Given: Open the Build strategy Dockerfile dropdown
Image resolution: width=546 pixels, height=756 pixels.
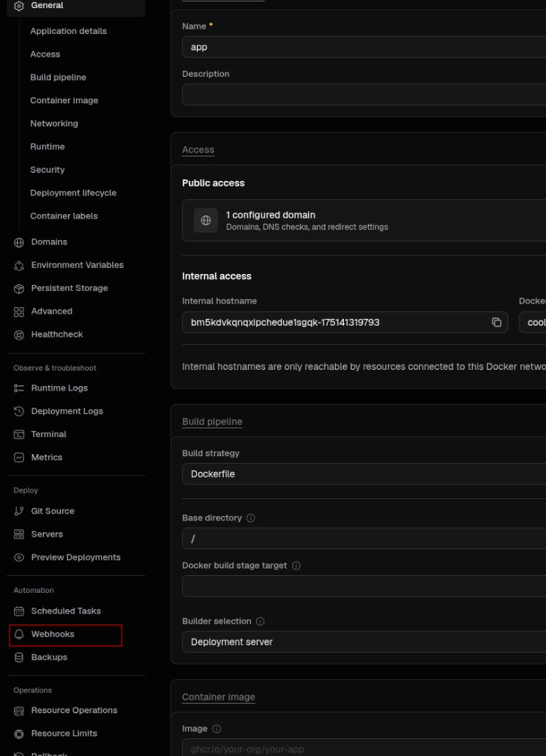Looking at the screenshot, I should point(364,474).
